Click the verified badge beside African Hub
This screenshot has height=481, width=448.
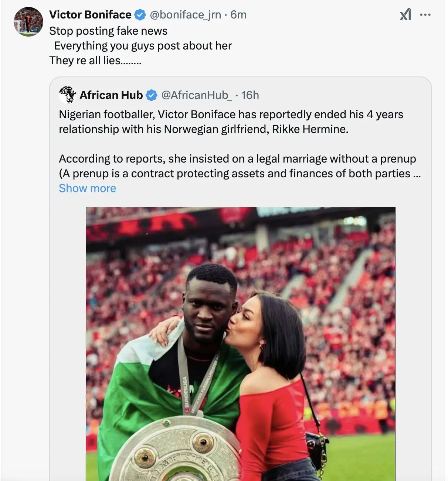pos(151,95)
